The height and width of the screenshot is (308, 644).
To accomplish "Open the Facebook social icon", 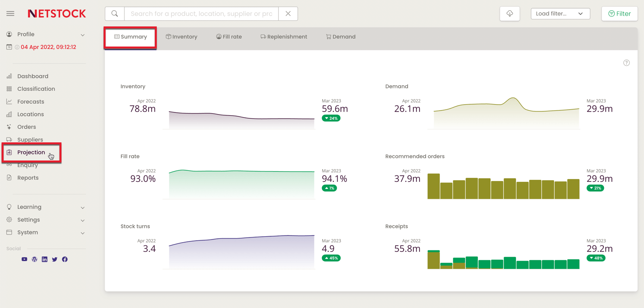I will tap(65, 259).
